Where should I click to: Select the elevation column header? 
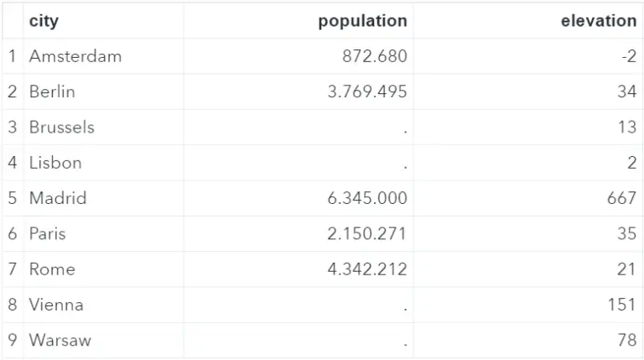598,21
